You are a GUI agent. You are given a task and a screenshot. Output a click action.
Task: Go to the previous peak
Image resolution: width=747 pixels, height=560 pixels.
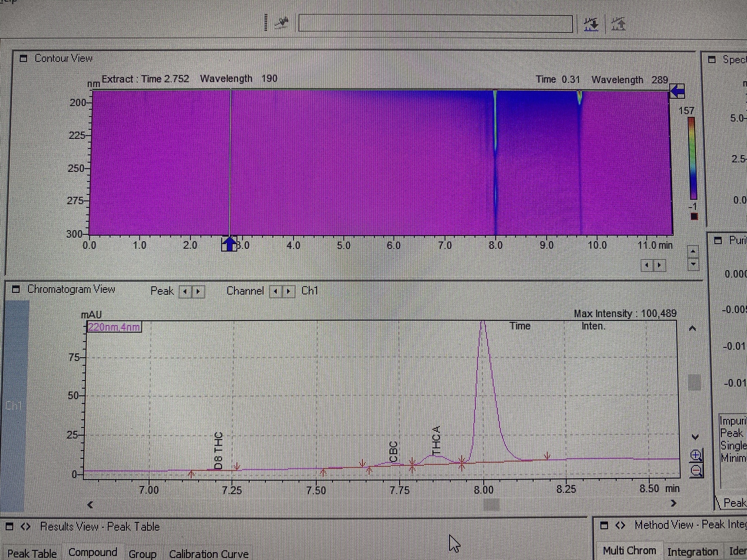pos(185,291)
